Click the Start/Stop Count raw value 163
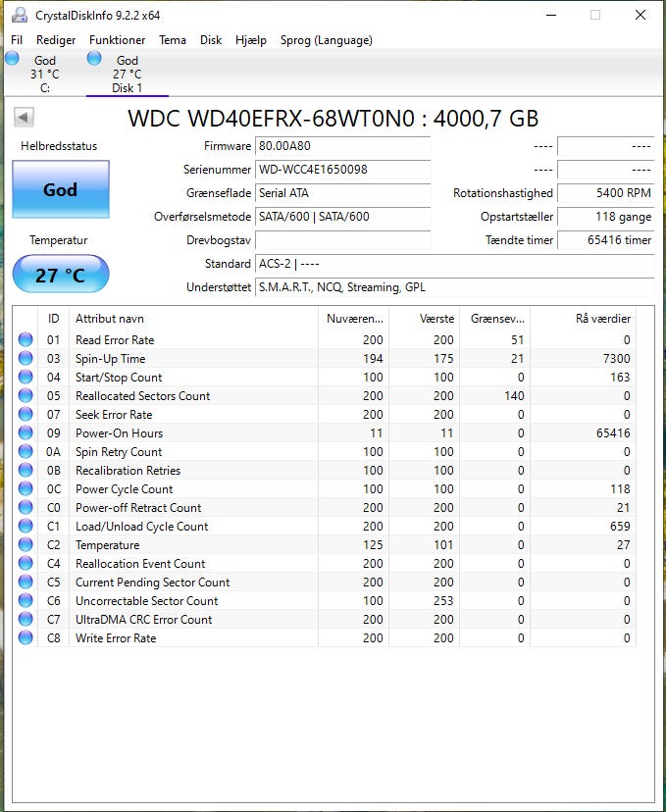Image resolution: width=666 pixels, height=812 pixels. [x=620, y=377]
